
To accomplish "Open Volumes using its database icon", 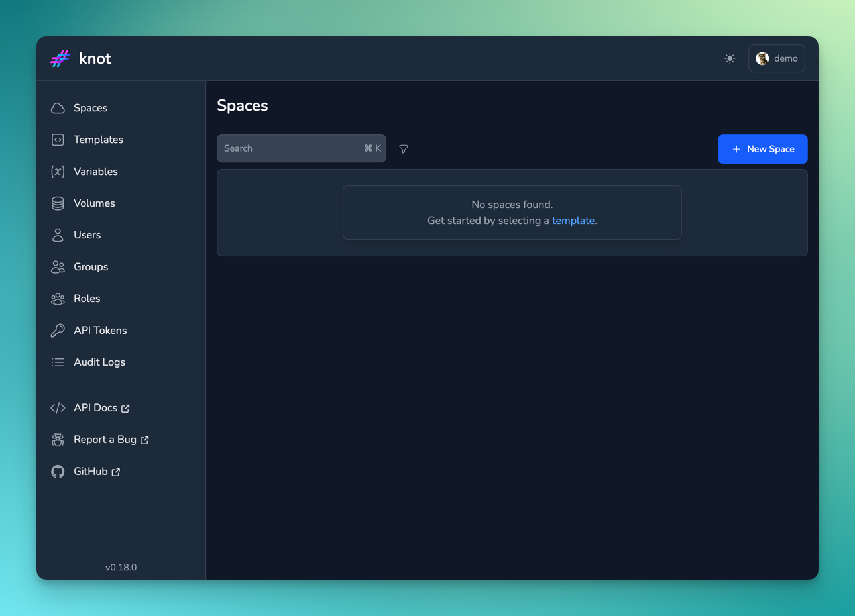I will point(58,203).
